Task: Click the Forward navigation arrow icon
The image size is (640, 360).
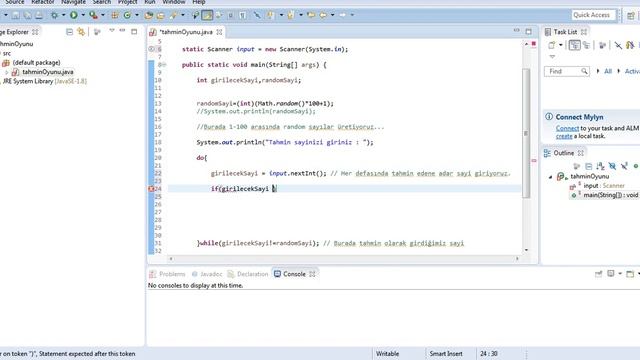Action: [x=343, y=15]
